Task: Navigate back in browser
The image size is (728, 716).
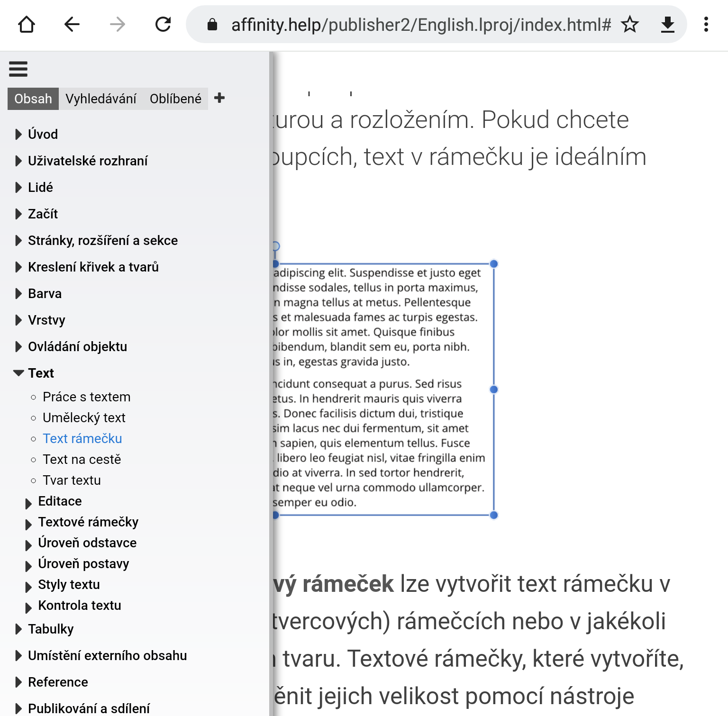Action: (x=72, y=24)
